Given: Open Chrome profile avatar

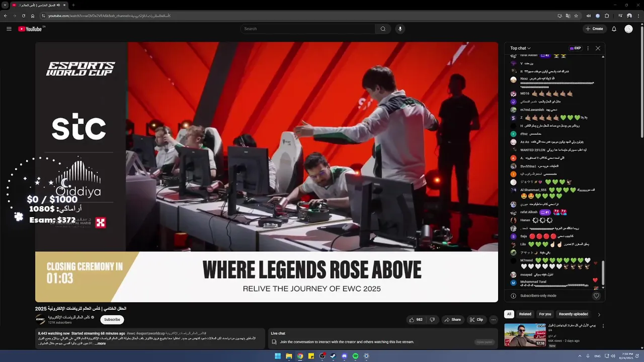Looking at the screenshot, I should point(629,16).
